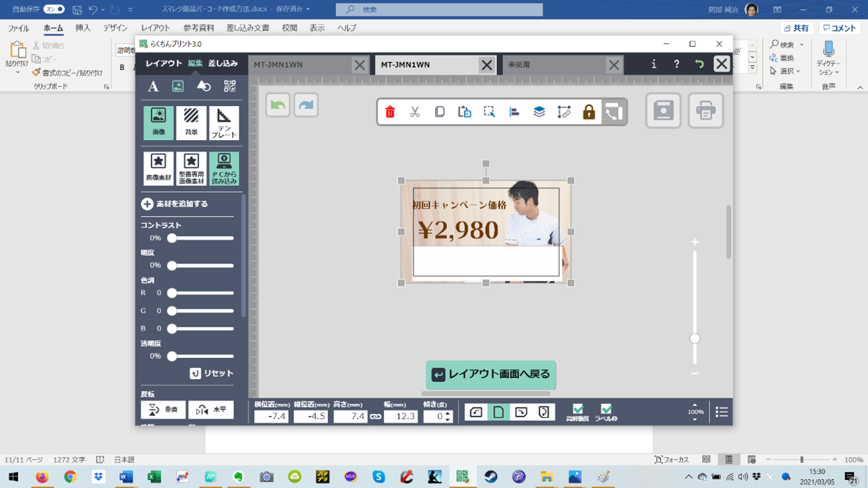Switch to the 差し込み tab

223,63
